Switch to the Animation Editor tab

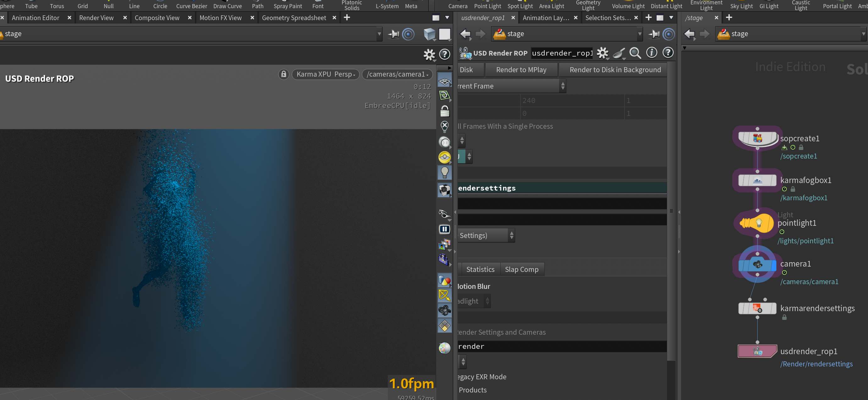point(36,18)
